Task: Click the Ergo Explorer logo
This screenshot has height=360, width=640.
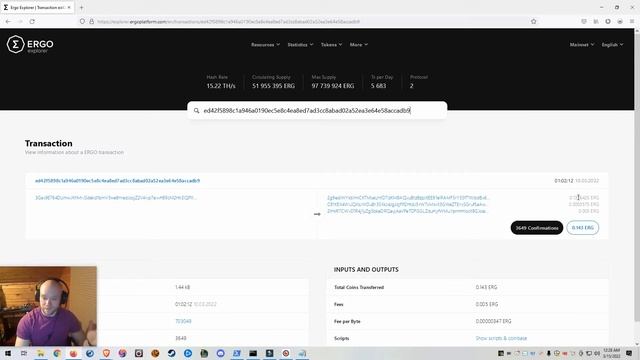Action: [30, 44]
